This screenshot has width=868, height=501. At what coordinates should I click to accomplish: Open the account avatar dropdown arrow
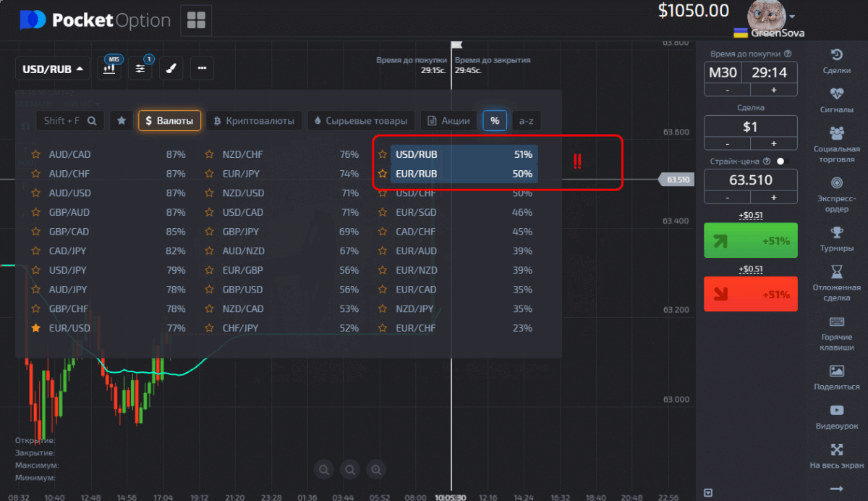[793, 16]
